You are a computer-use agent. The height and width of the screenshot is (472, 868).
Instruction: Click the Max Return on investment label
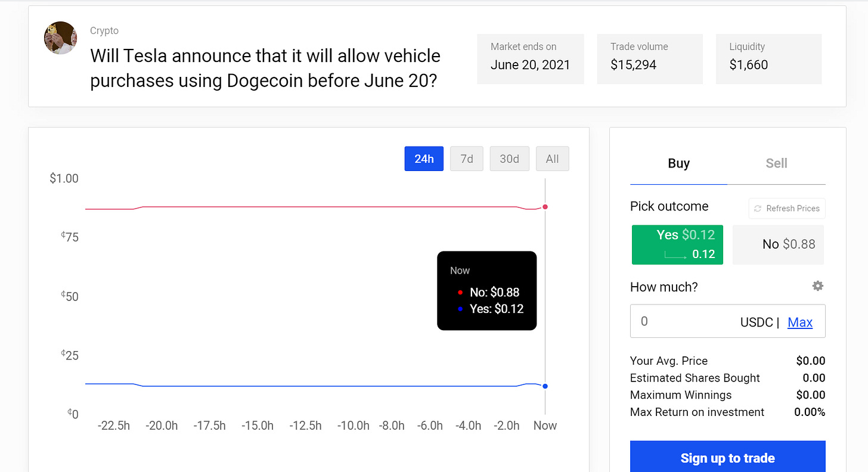[x=697, y=412]
